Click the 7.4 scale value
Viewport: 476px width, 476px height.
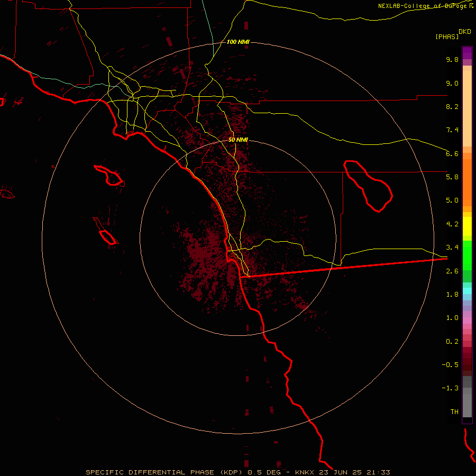pos(452,130)
